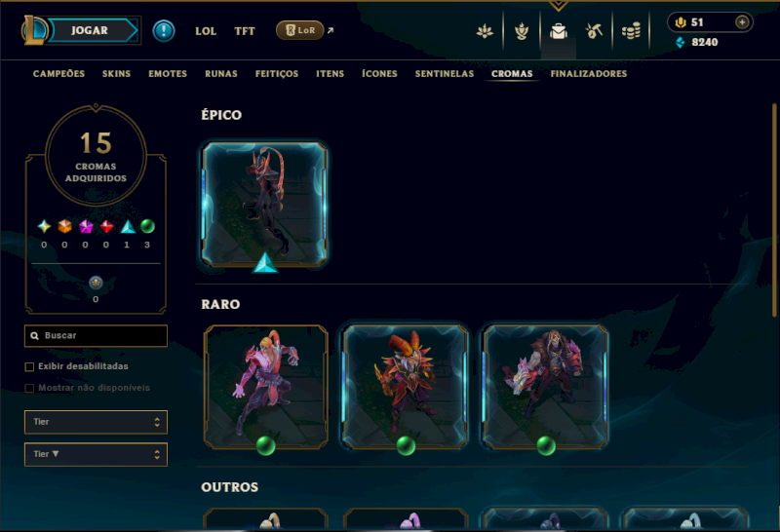This screenshot has width=780, height=532.
Task: Switch to the FINALIZADORES tab
Action: click(589, 74)
